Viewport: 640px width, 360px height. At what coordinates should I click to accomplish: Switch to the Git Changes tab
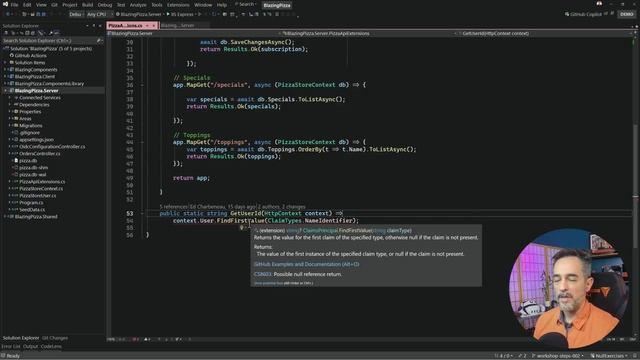point(55,338)
